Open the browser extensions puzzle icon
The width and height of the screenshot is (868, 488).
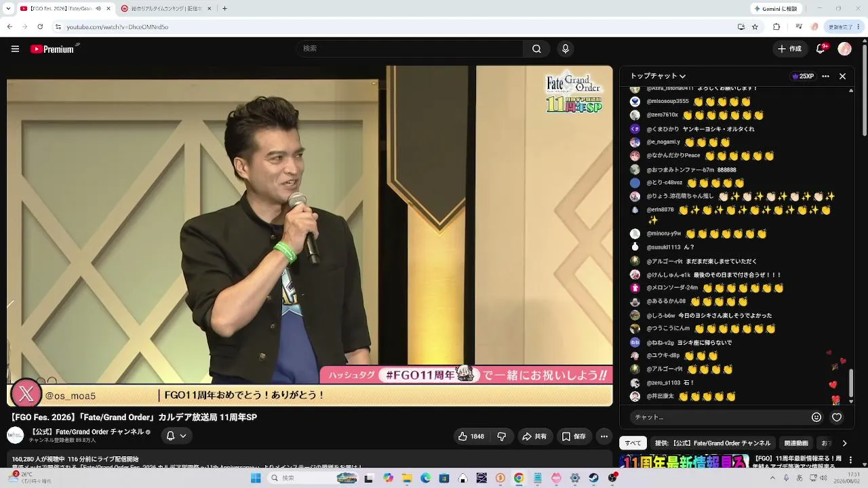pyautogui.click(x=776, y=27)
